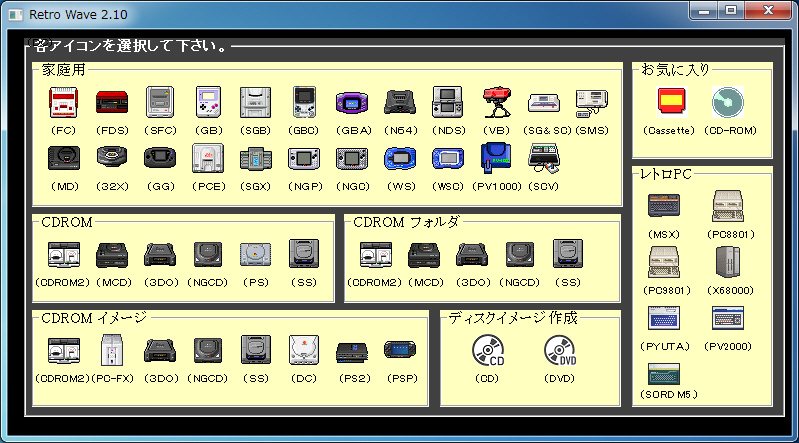Click the WonderSwan Color (WSC) icon

[448, 159]
